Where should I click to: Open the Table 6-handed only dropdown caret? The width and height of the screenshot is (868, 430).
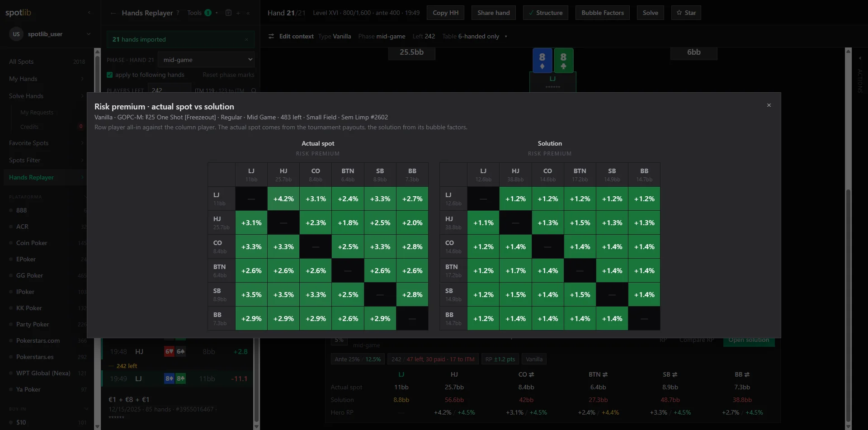pos(506,36)
